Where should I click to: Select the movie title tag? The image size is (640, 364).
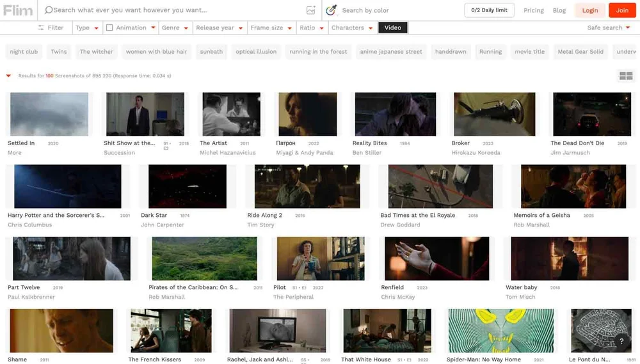pyautogui.click(x=530, y=52)
